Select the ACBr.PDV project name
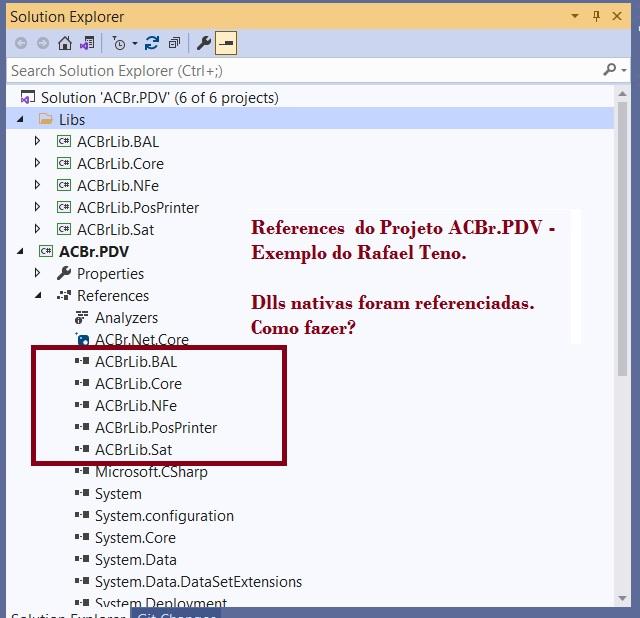This screenshot has width=640, height=618. pos(94,252)
